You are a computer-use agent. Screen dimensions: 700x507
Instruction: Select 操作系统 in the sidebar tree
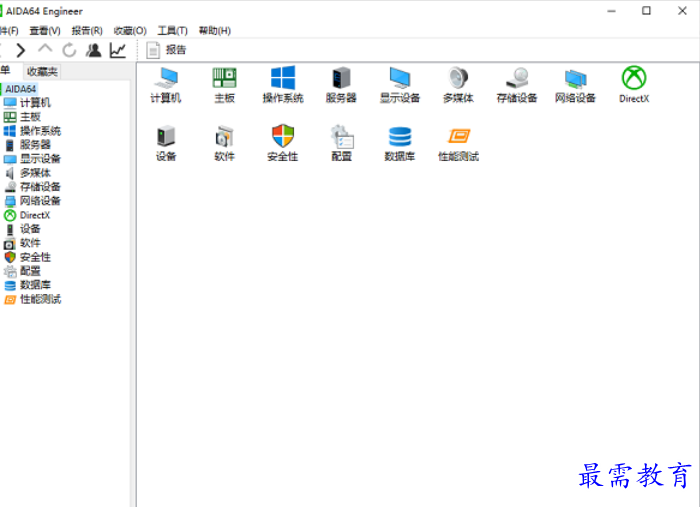32,131
